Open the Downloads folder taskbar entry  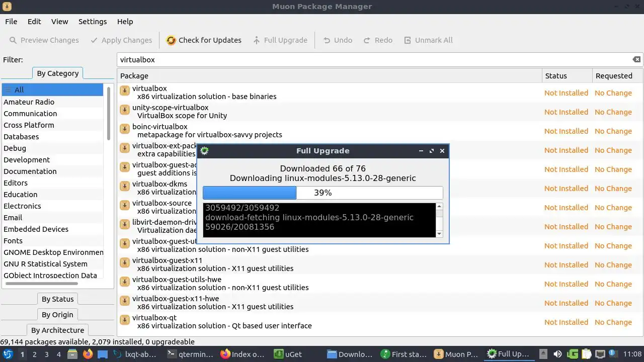[350, 354]
